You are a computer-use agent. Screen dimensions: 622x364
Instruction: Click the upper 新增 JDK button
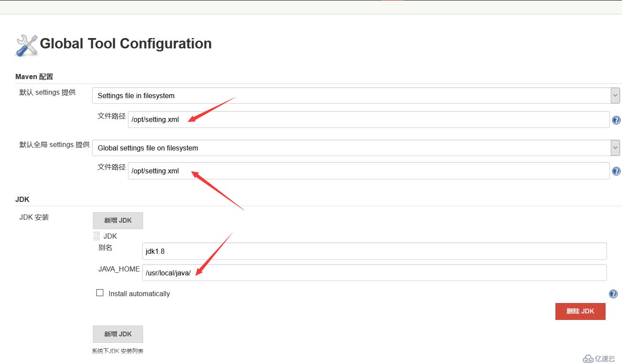(118, 220)
